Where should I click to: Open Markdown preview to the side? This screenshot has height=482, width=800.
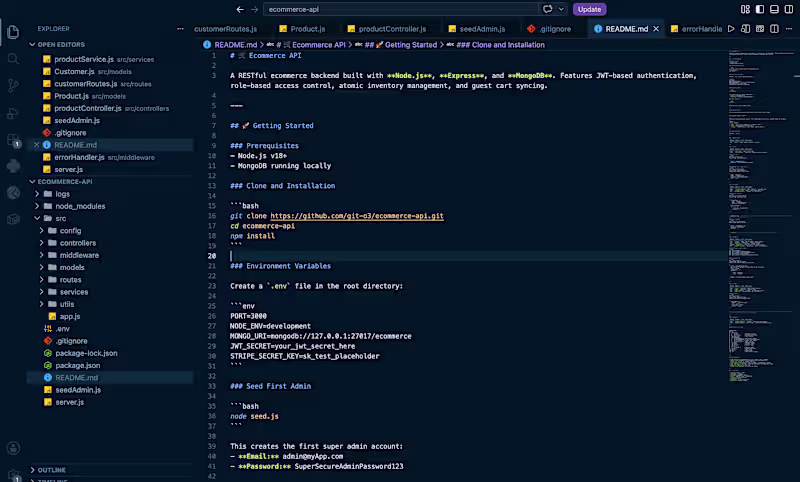[x=760, y=29]
